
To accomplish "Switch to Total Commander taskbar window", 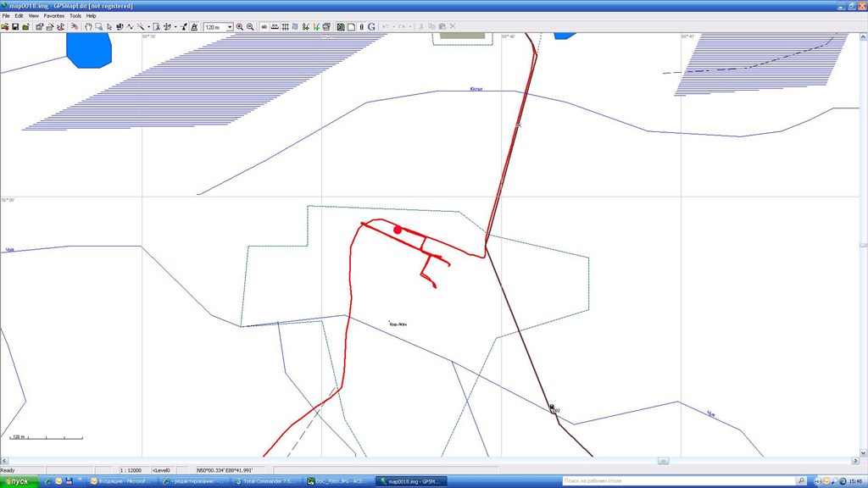I will tap(268, 481).
